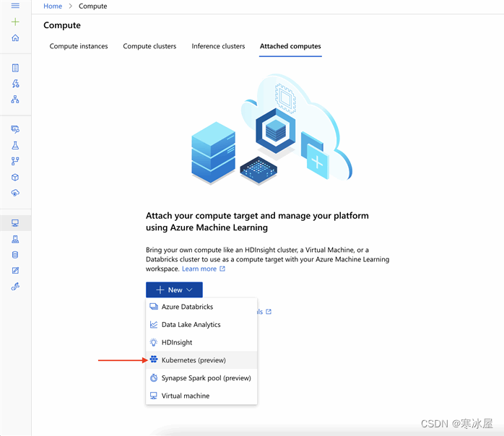Select Virtual machine option
Image resolution: width=504 pixels, height=436 pixels.
pyautogui.click(x=201, y=396)
